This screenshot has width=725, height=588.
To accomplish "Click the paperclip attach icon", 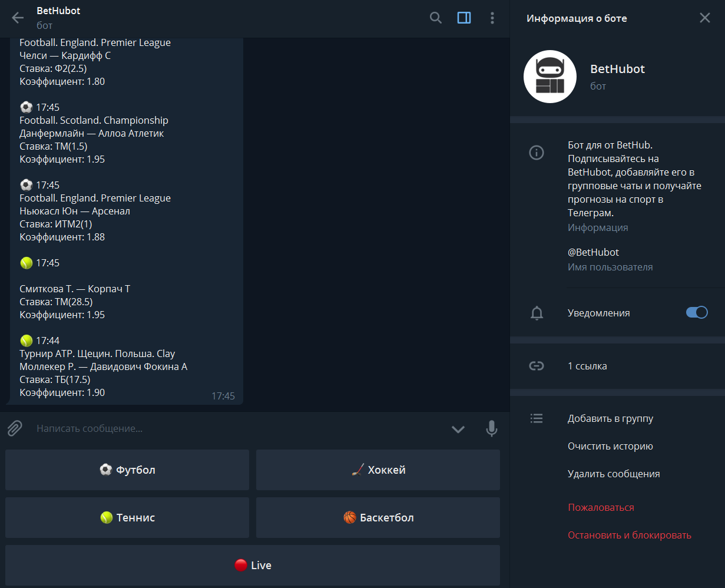I will tap(15, 428).
